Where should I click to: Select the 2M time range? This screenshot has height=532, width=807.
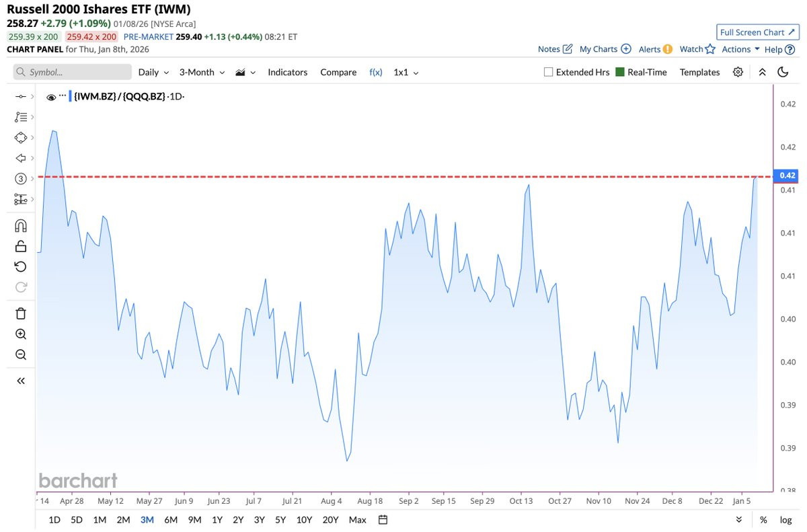[x=123, y=519]
